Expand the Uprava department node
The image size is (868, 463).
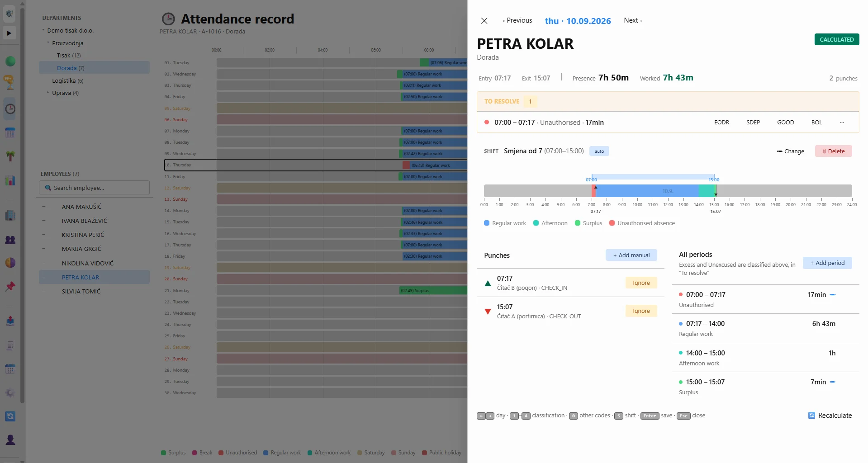click(48, 93)
